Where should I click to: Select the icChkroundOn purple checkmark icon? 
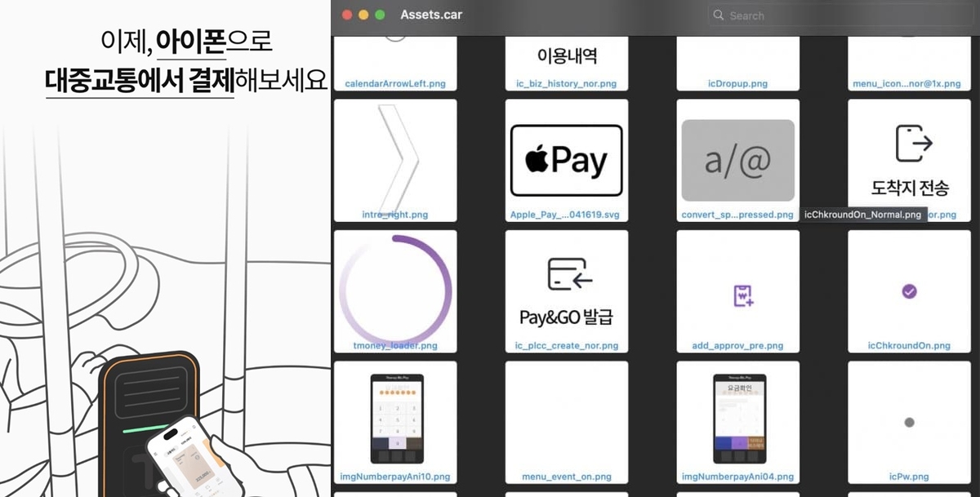pyautogui.click(x=908, y=291)
